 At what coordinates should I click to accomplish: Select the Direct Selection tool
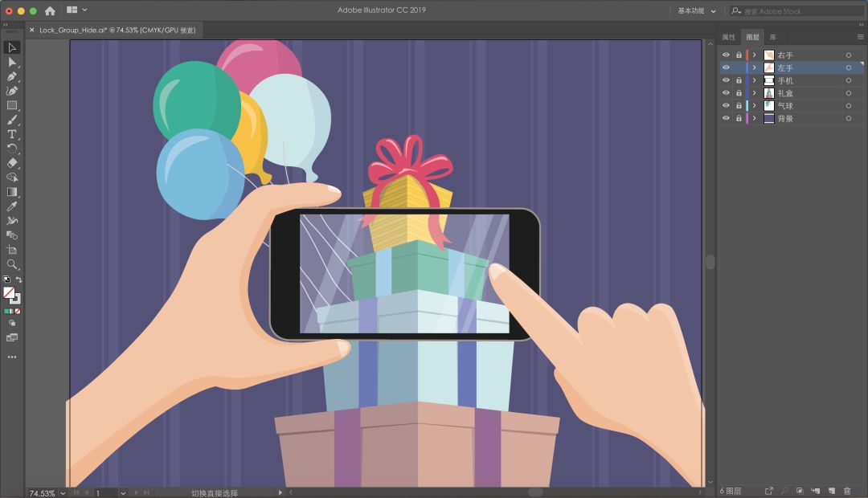coord(12,62)
